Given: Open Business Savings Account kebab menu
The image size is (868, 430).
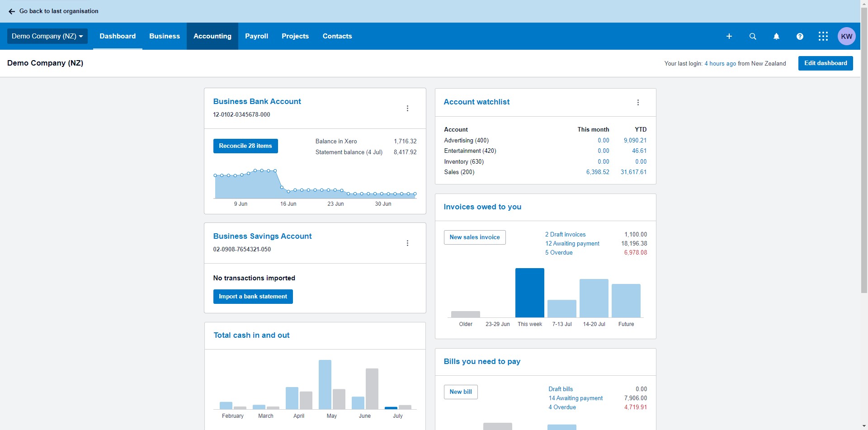Looking at the screenshot, I should (x=407, y=243).
